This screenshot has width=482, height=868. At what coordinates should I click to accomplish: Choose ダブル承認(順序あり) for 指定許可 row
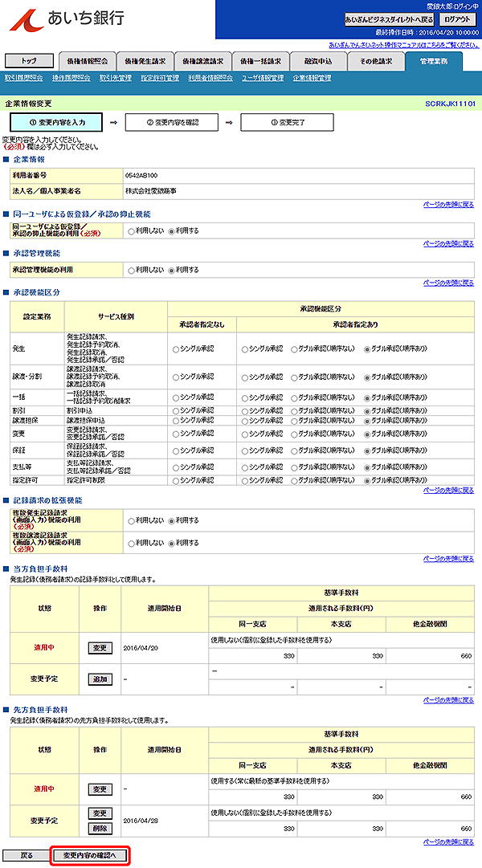tap(367, 480)
